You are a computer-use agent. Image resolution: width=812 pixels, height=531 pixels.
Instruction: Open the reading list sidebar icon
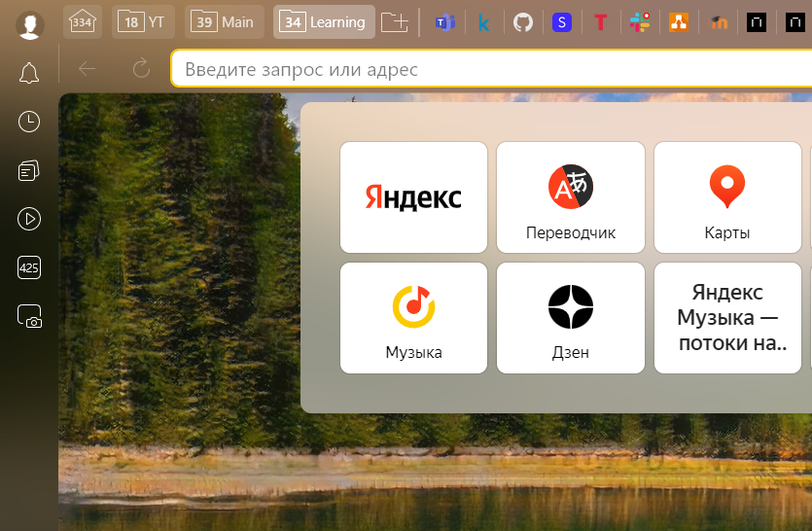tap(29, 170)
